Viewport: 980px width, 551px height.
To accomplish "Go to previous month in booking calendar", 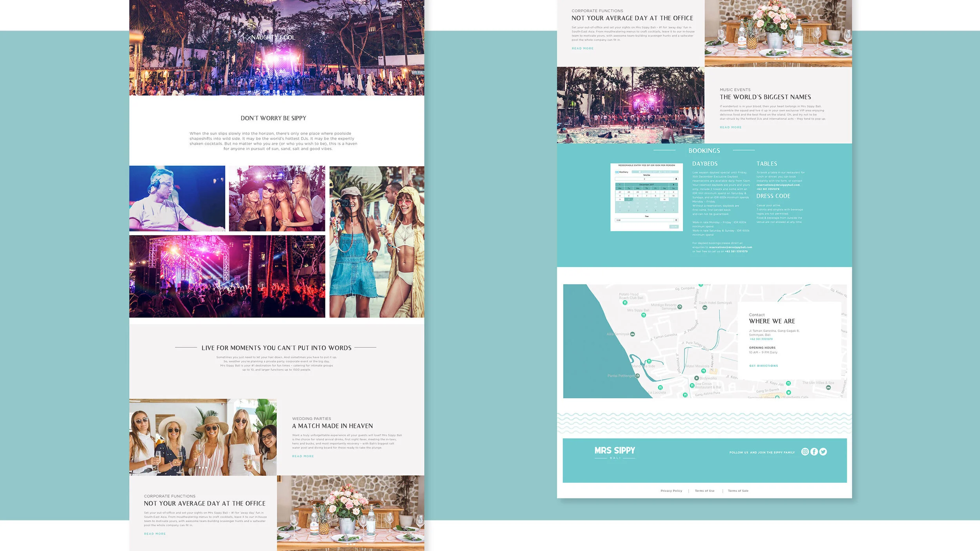I will [620, 185].
